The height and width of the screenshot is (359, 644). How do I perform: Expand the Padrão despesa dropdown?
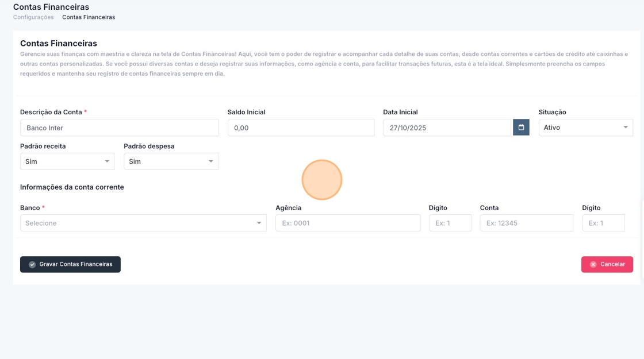tap(171, 161)
